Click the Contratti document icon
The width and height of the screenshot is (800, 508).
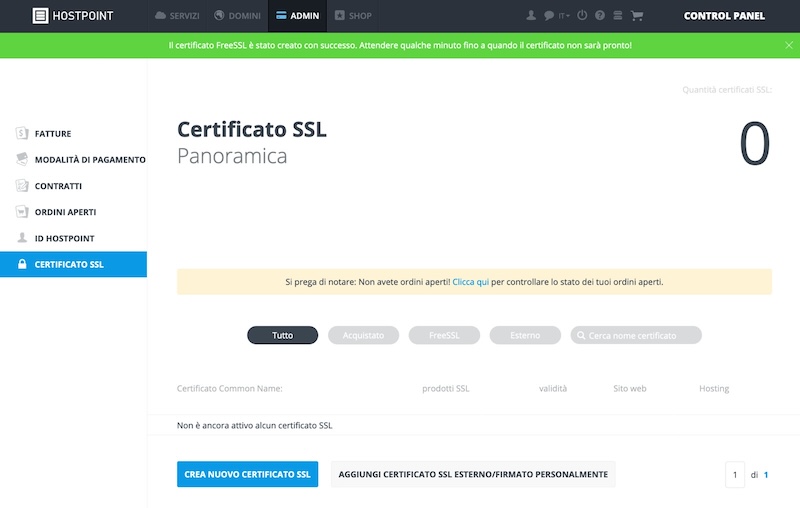coord(22,186)
